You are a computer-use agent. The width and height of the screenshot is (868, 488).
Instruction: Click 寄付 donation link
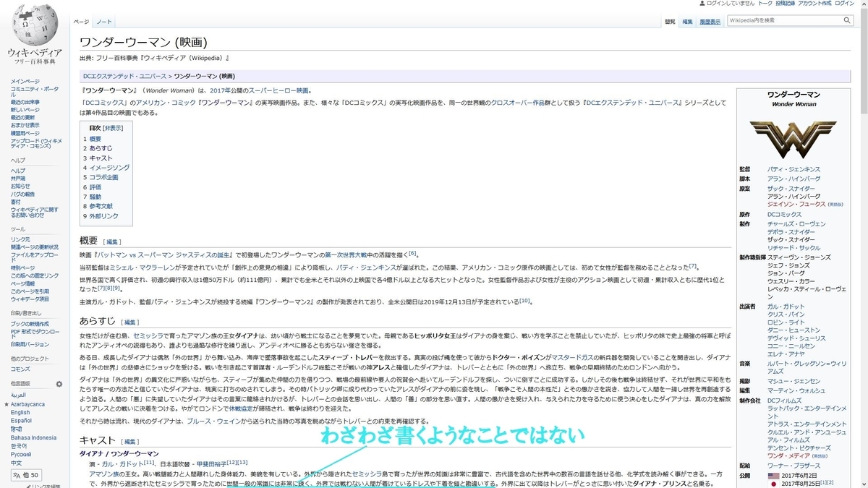pos(15,202)
